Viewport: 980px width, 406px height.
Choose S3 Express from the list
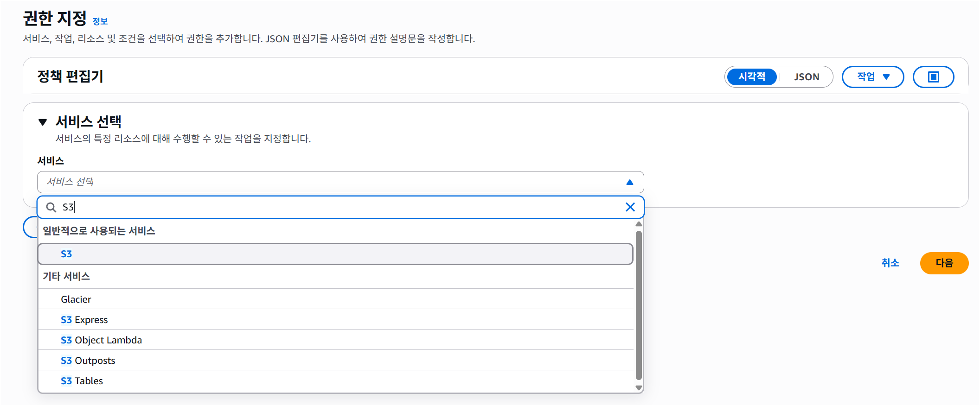coord(335,320)
